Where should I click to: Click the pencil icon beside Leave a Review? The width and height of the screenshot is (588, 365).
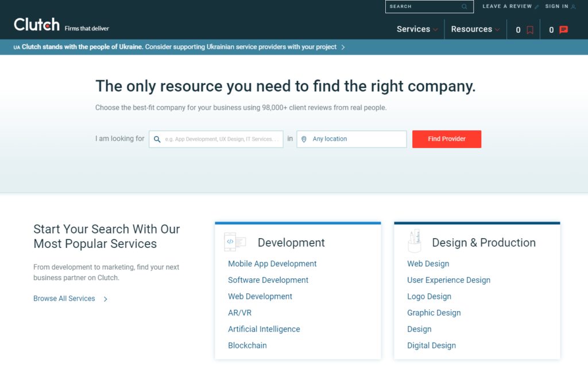[x=537, y=7]
